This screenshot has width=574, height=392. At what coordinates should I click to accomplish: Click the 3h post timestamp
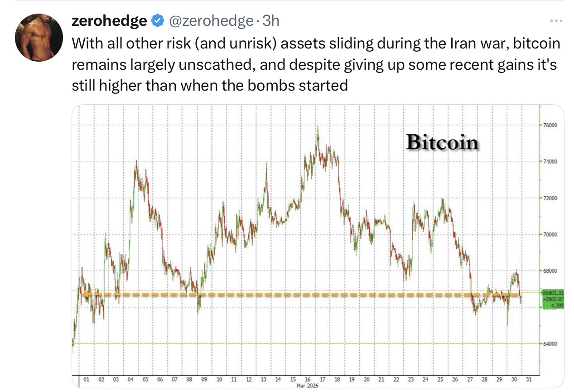pos(271,21)
